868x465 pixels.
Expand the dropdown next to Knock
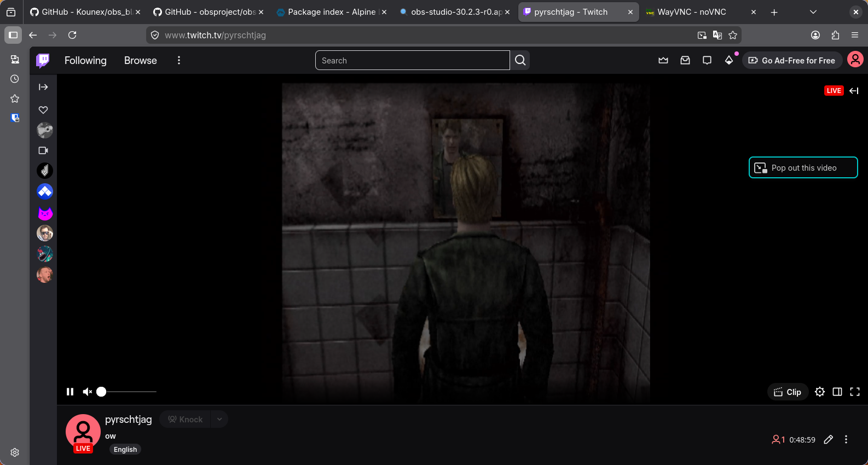click(x=219, y=420)
